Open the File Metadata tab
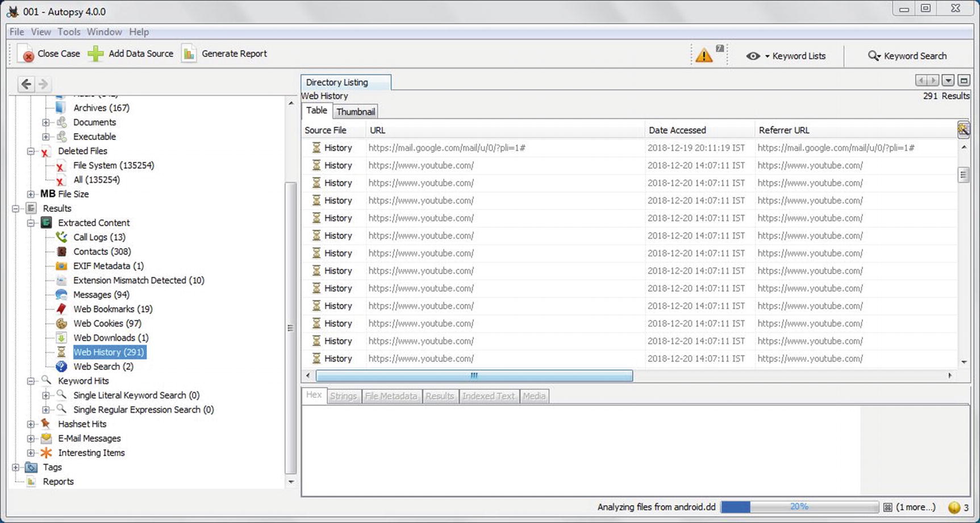Viewport: 980px width, 523px height. coord(391,396)
